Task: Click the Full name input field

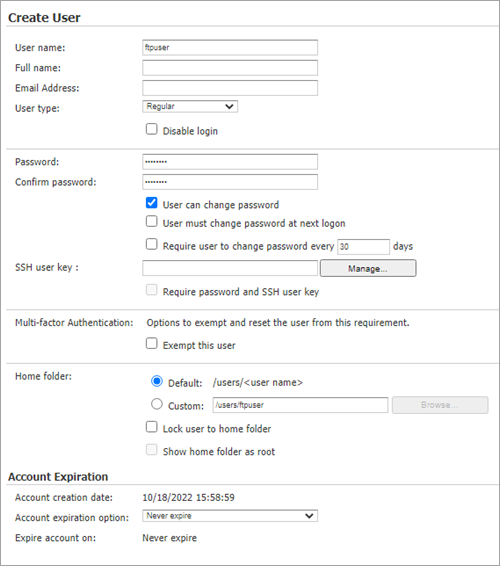Action: point(230,68)
